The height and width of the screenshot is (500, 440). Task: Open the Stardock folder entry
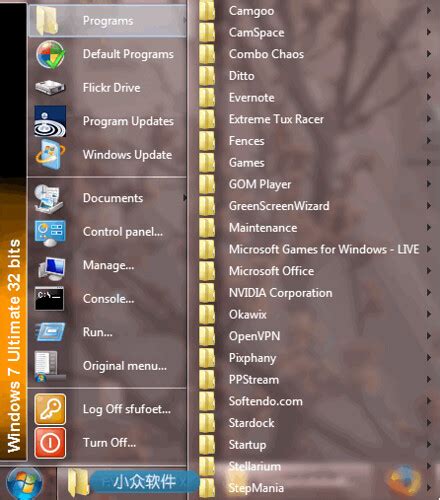click(x=315, y=423)
